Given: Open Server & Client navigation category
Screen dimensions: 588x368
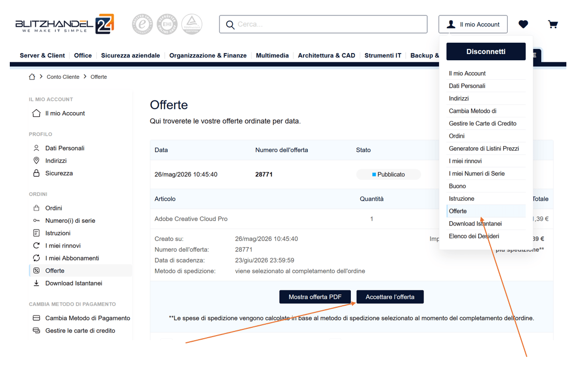Looking at the screenshot, I should (42, 56).
